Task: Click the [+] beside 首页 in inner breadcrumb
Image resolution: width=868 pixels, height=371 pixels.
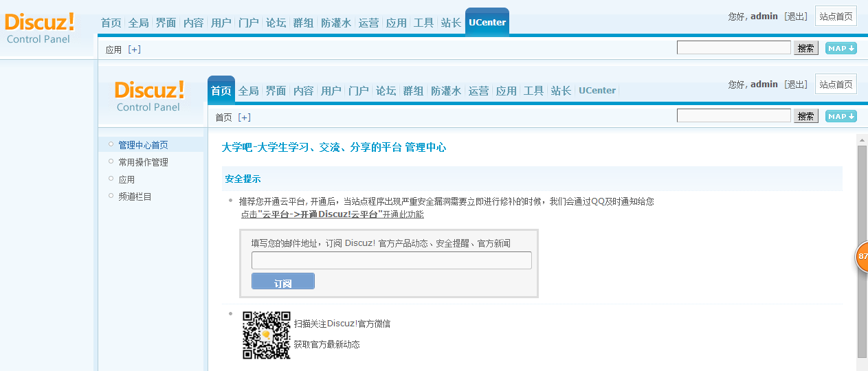Action: click(245, 117)
